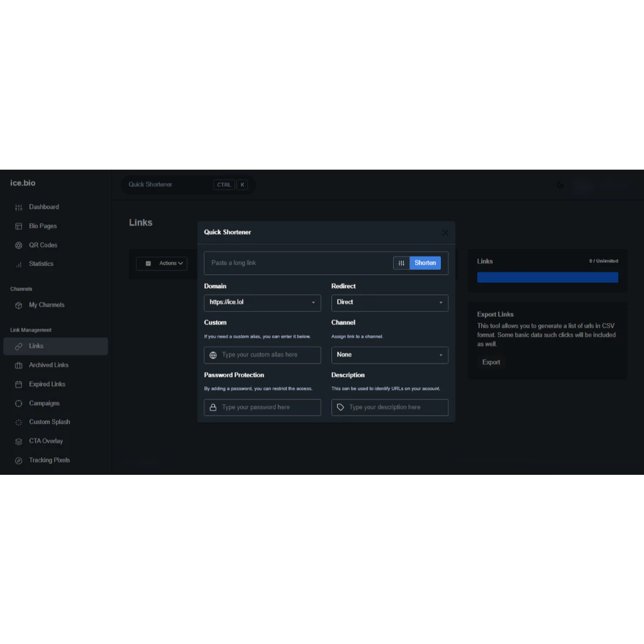Click the Statistics bar chart icon
Screen dimensions: 644x644
pos(19,264)
